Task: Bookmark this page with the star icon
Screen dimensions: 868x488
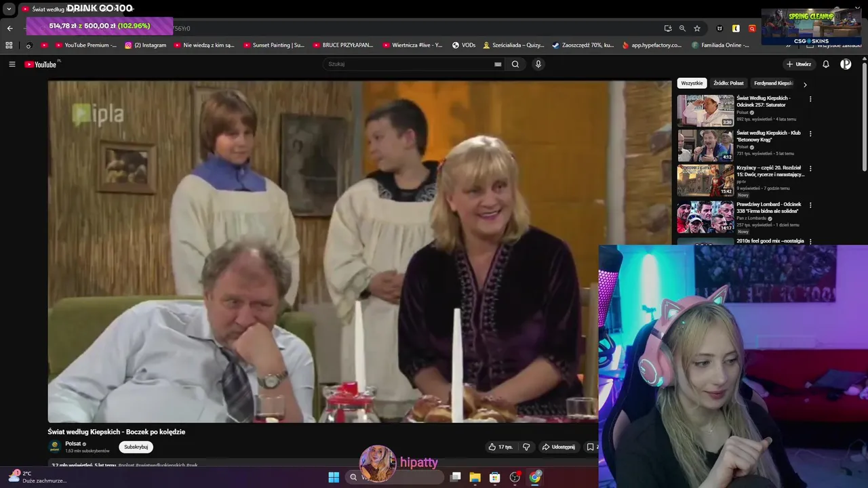Action: click(697, 28)
